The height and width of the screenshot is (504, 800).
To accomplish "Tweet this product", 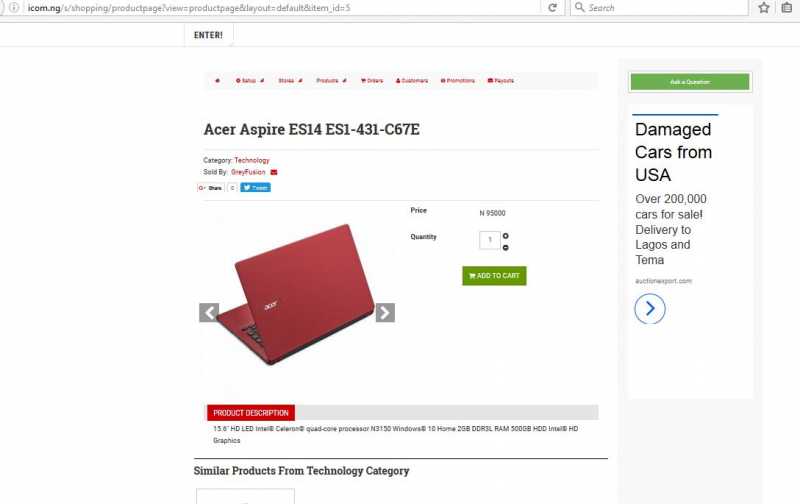I will 256,188.
